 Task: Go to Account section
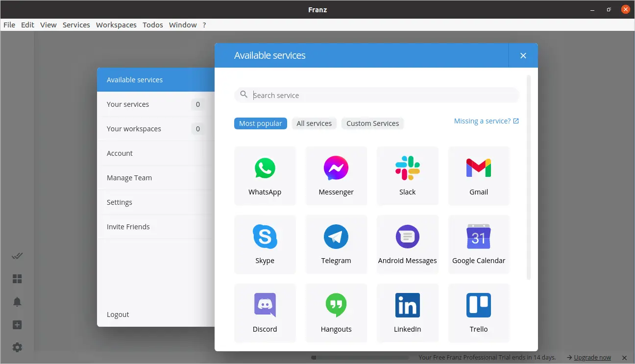click(156, 153)
